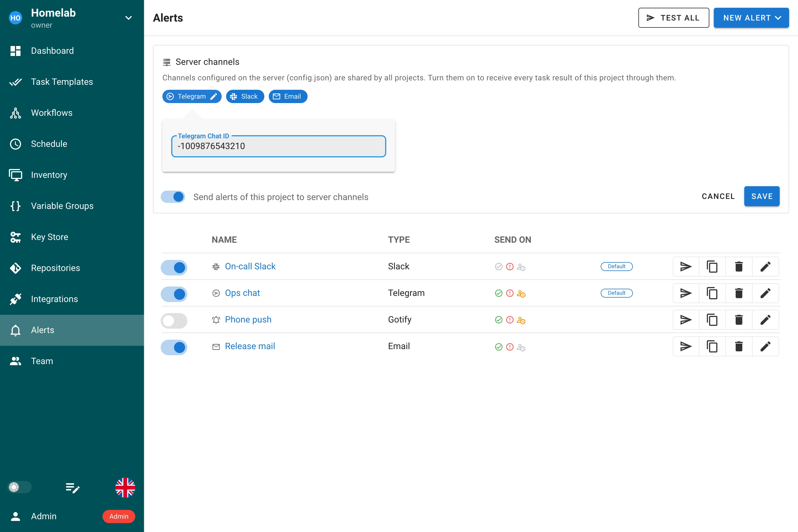798x532 pixels.
Task: Edit the On-call Slack alert
Action: pyautogui.click(x=765, y=267)
